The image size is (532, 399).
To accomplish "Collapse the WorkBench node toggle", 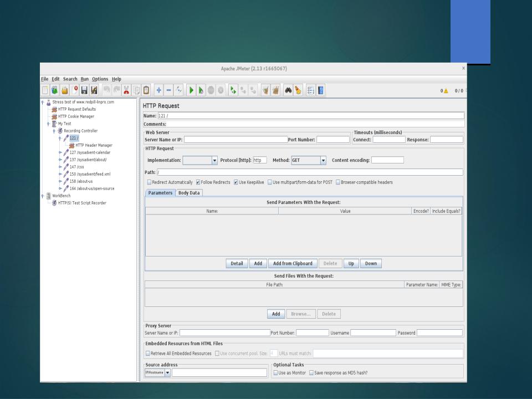I will tap(43, 196).
